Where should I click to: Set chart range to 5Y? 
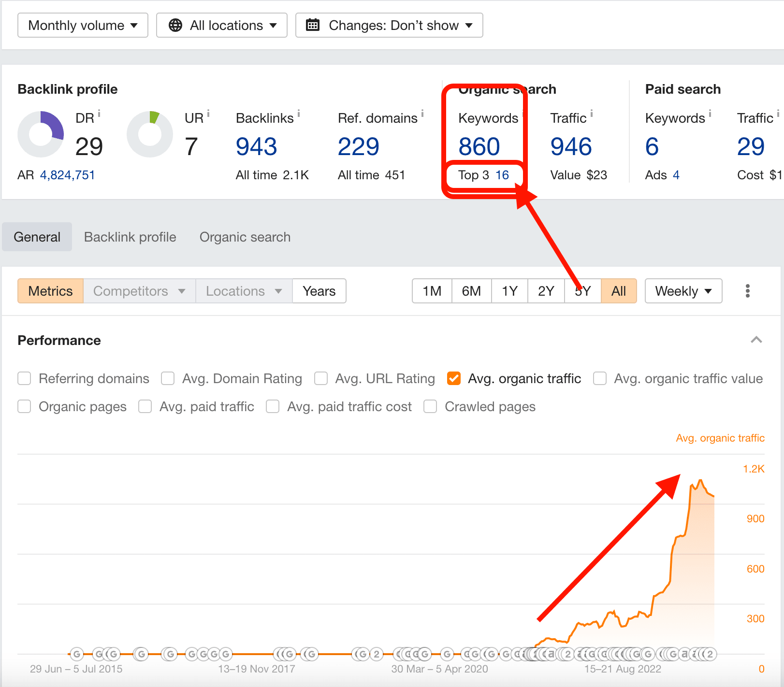click(x=582, y=291)
